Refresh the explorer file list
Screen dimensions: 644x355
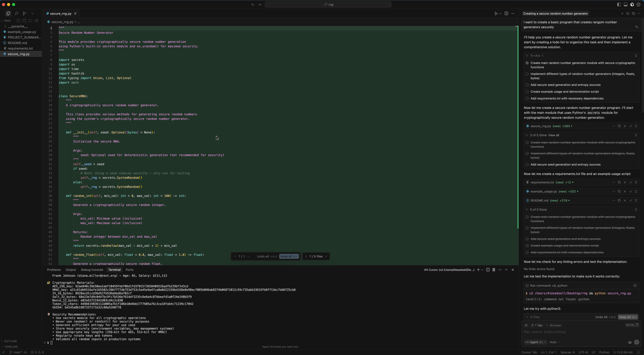pyautogui.click(x=31, y=21)
